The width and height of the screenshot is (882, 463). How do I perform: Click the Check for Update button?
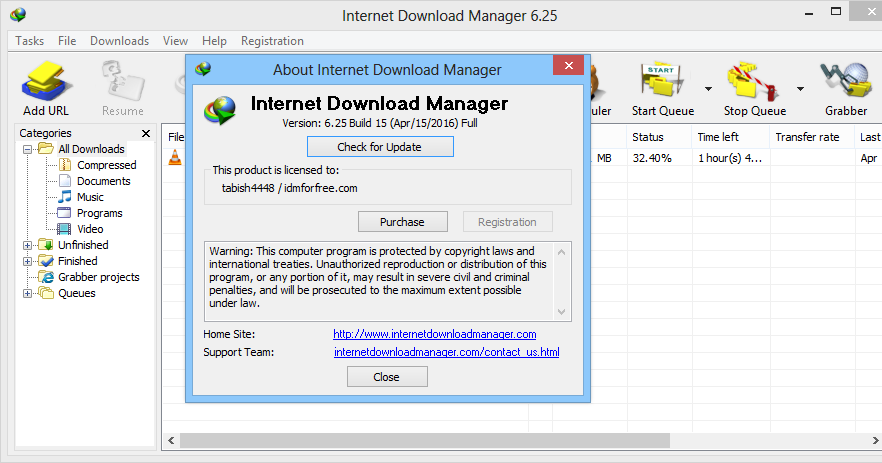[380, 147]
